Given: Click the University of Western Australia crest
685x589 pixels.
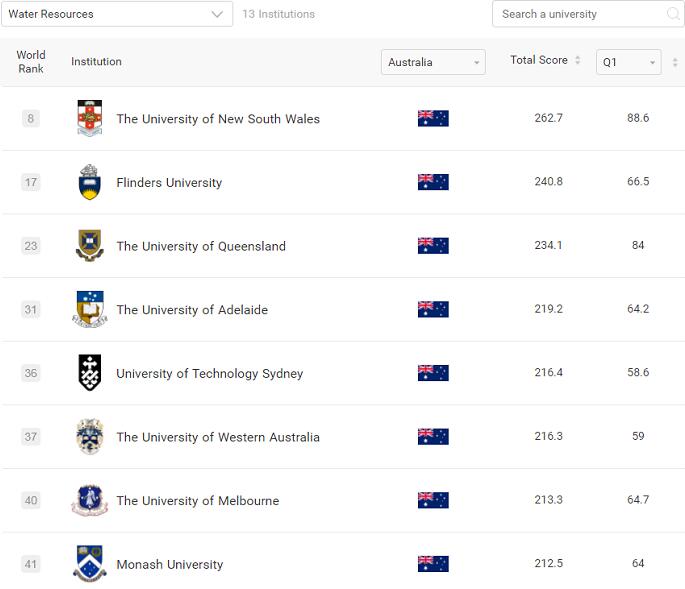Looking at the screenshot, I should 90,437.
